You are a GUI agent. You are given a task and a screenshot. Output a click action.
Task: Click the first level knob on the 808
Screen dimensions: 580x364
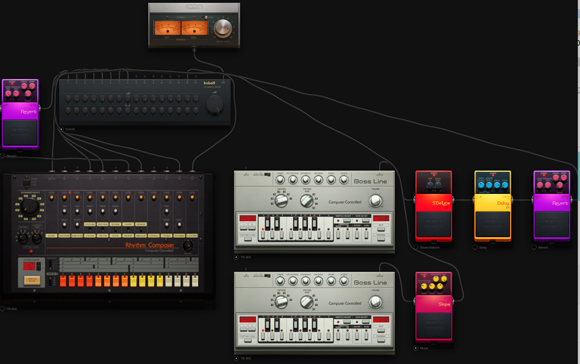(x=51, y=198)
